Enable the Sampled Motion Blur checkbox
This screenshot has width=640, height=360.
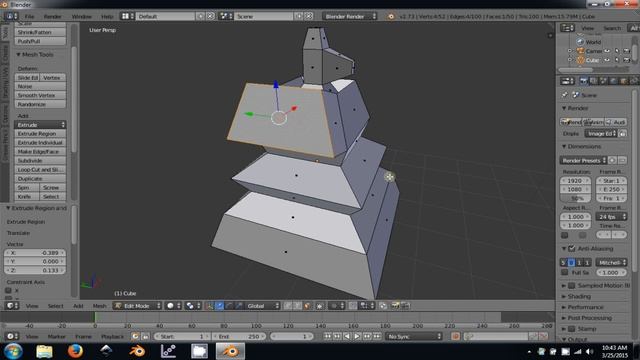tap(572, 286)
